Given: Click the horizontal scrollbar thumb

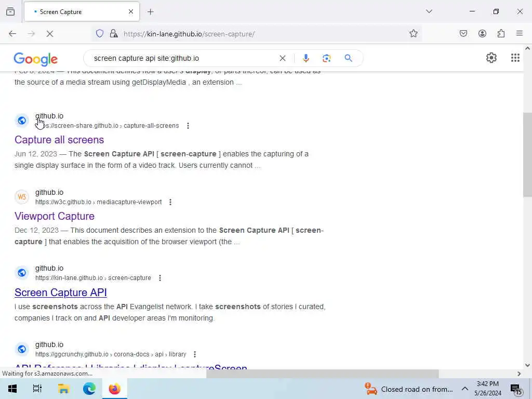Looking at the screenshot, I should coord(322,374).
